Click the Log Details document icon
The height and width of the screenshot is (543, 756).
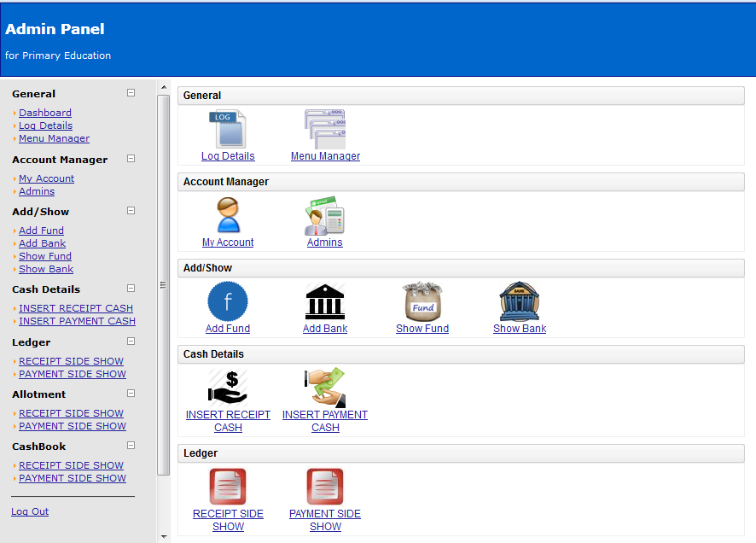tap(228, 130)
